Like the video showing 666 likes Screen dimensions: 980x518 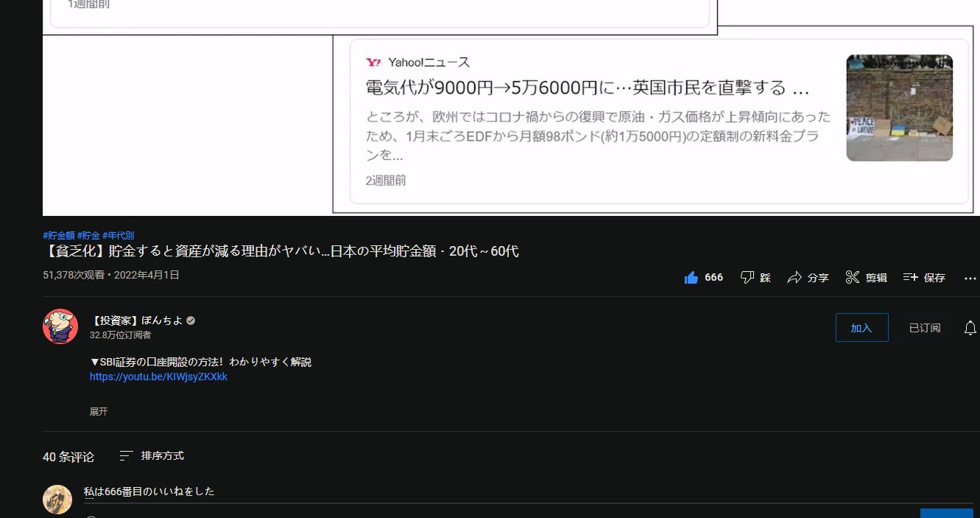tap(703, 278)
